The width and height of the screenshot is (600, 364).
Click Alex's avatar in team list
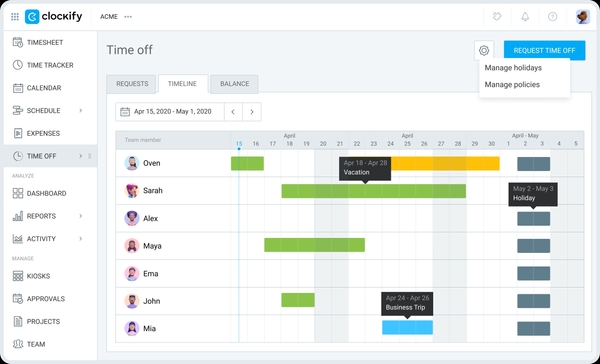(132, 218)
